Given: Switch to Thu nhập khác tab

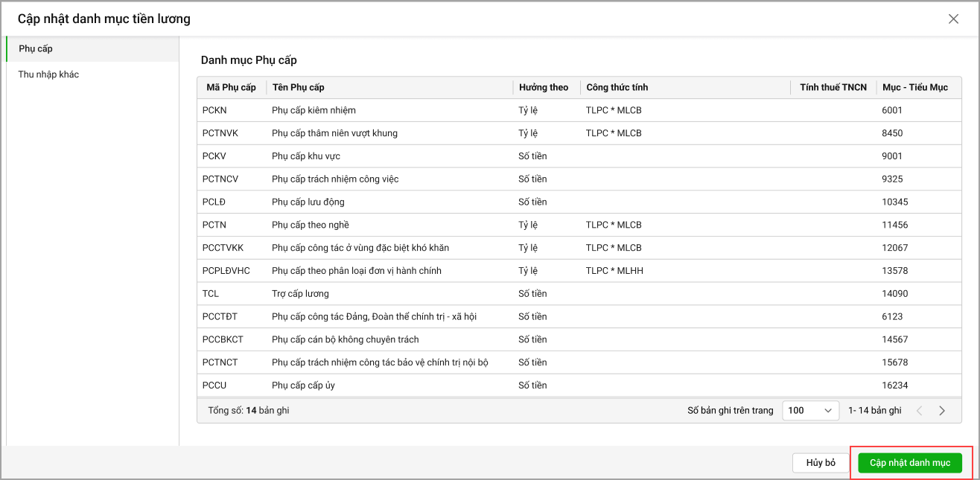Looking at the screenshot, I should 48,74.
